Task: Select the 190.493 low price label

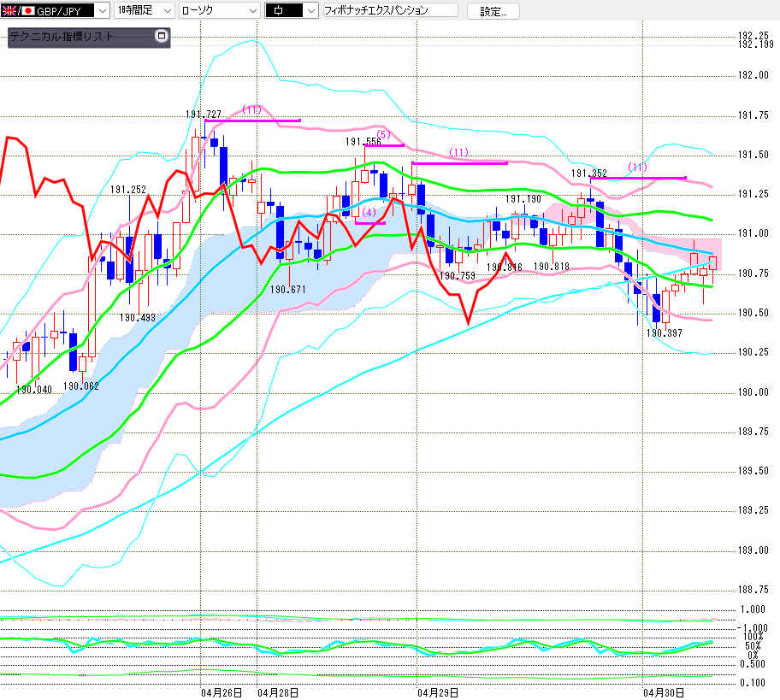Action: (138, 318)
